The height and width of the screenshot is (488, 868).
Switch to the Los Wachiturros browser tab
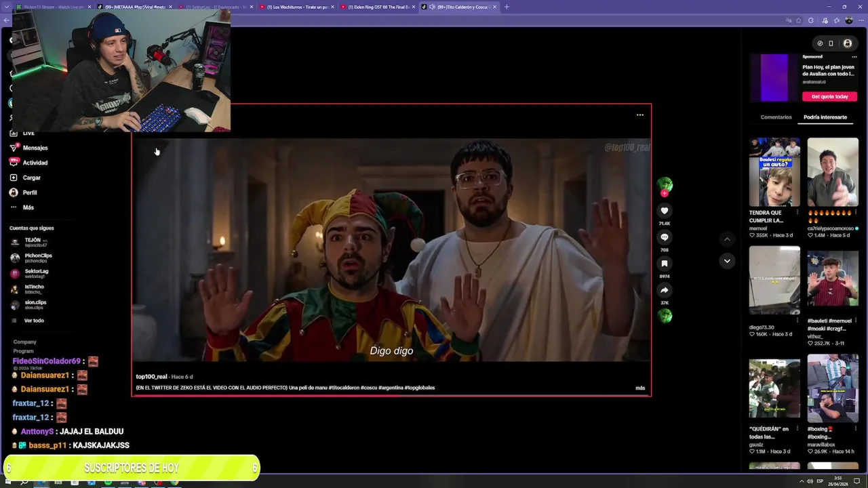pyautogui.click(x=297, y=7)
